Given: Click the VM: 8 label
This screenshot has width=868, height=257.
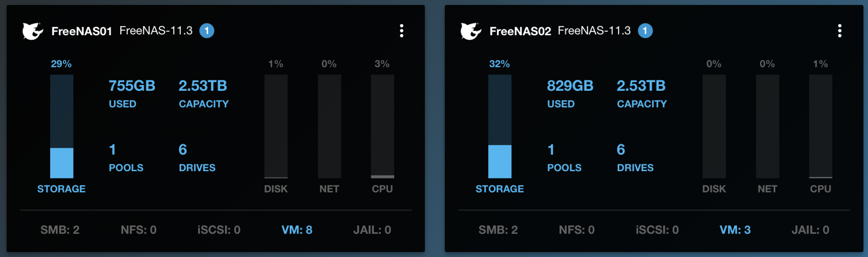Looking at the screenshot, I should [x=297, y=230].
